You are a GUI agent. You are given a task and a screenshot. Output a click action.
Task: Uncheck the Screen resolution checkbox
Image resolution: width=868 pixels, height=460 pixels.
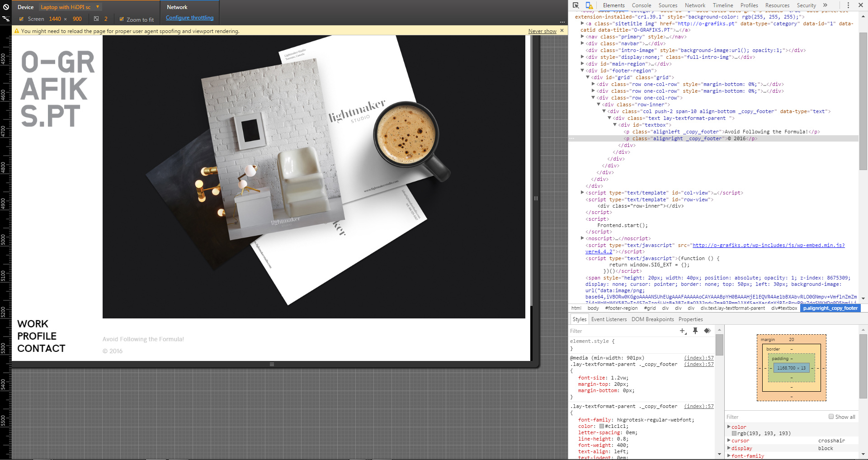point(21,19)
